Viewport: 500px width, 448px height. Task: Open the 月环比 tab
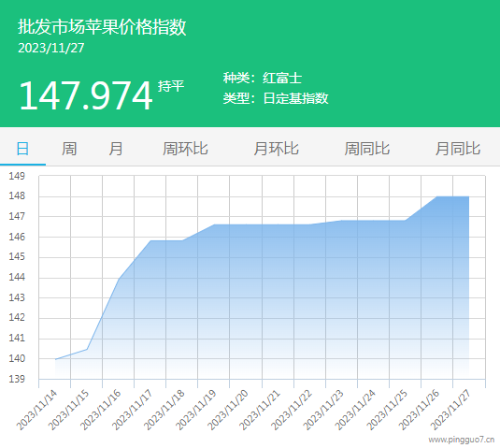[276, 149]
